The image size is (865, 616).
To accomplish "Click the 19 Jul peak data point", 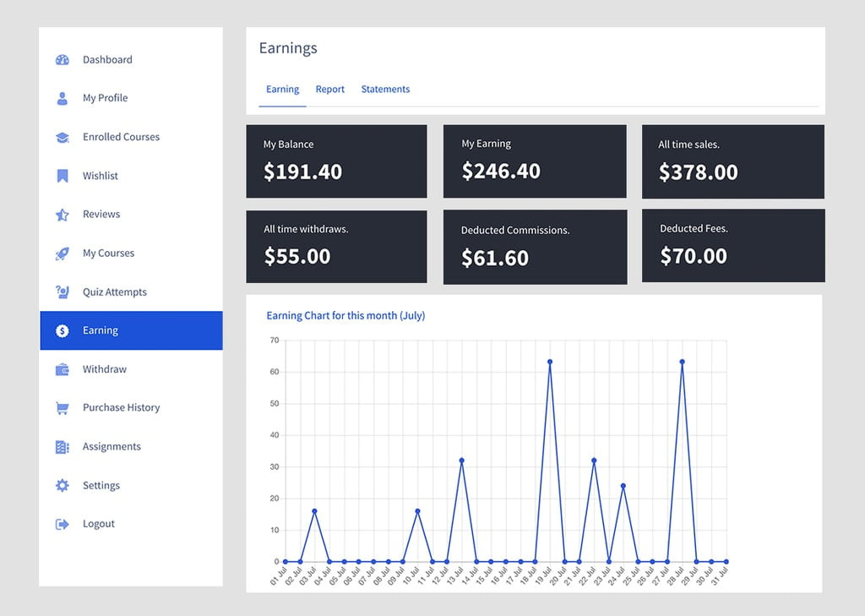I will tap(550, 362).
